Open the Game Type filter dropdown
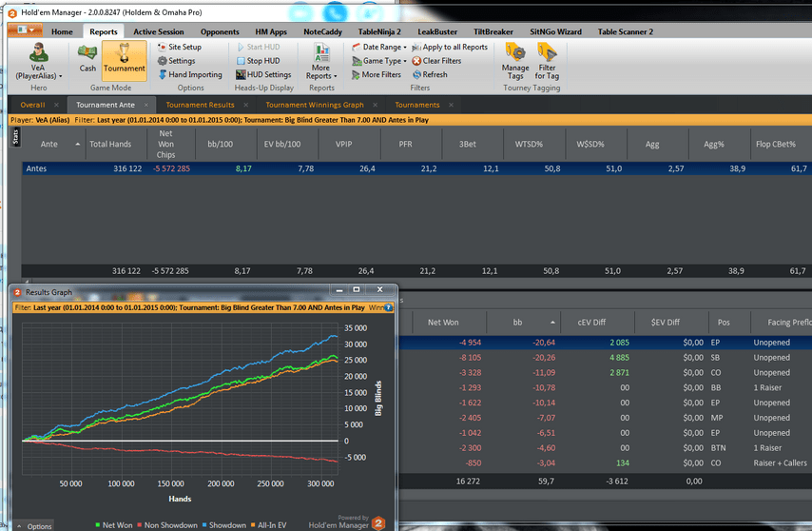The height and width of the screenshot is (531, 812). click(x=379, y=61)
